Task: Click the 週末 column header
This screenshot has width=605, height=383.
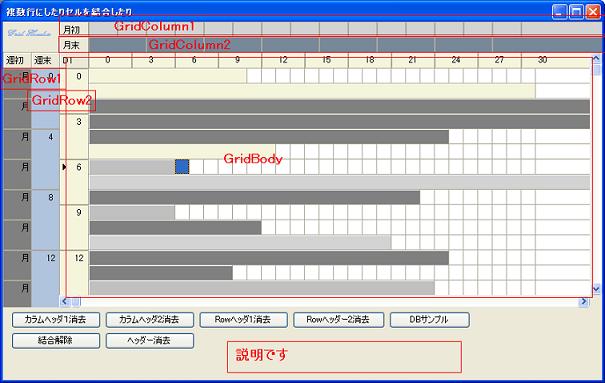Action: coord(45,60)
